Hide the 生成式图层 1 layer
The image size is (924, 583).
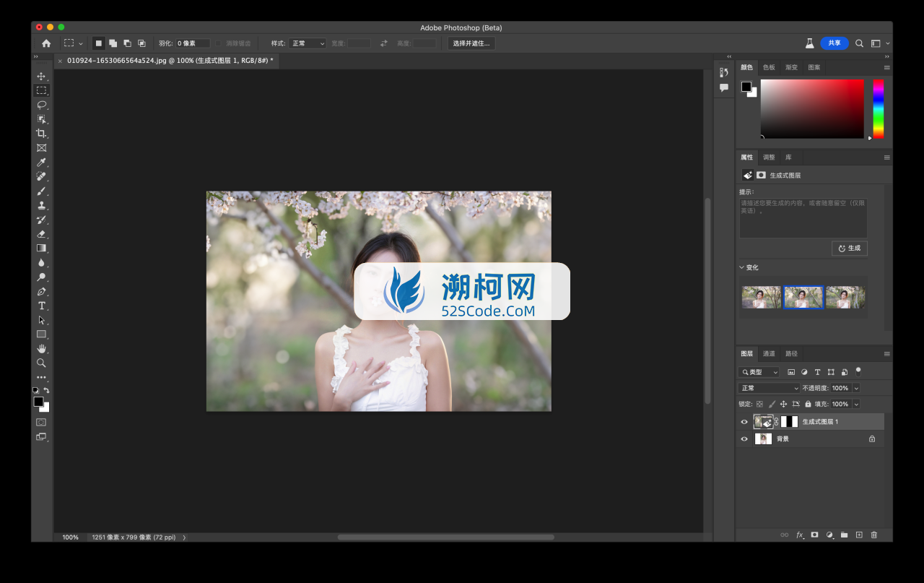click(744, 422)
